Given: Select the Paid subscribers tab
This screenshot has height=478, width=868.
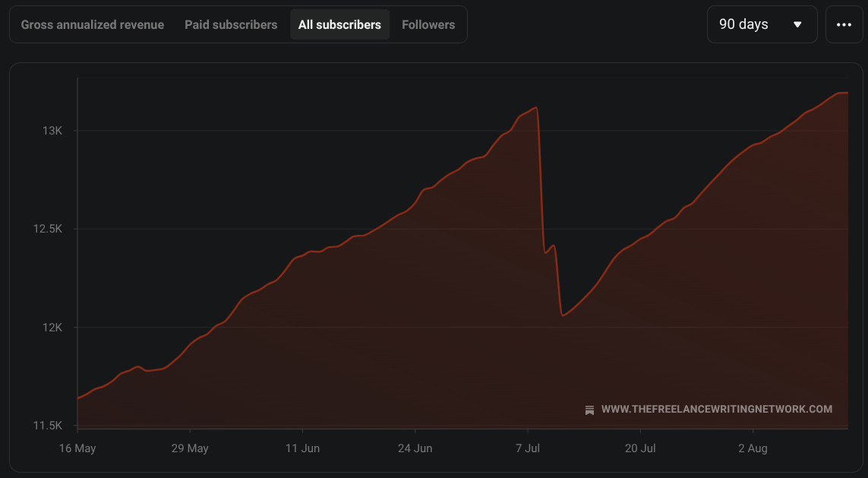Looking at the screenshot, I should coord(231,24).
